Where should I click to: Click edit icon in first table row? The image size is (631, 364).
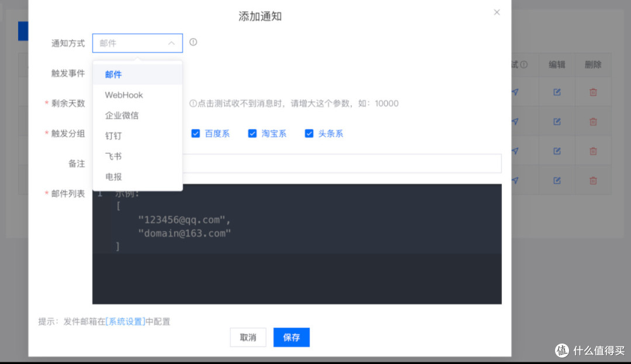[x=557, y=92]
